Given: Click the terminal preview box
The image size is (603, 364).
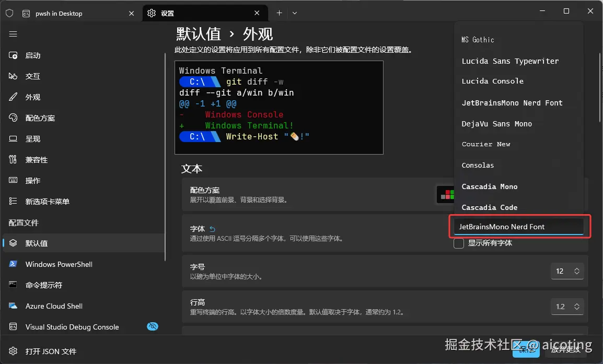Looking at the screenshot, I should tap(279, 108).
